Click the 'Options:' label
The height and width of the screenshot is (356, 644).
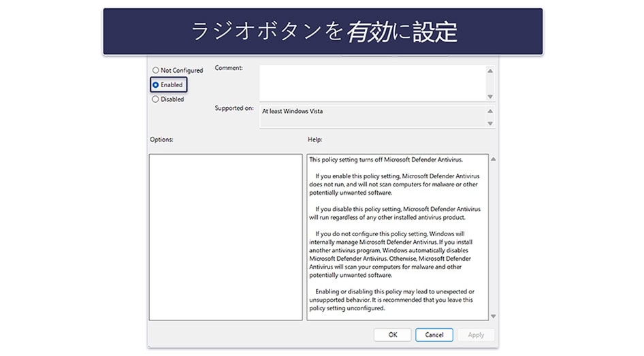161,139
